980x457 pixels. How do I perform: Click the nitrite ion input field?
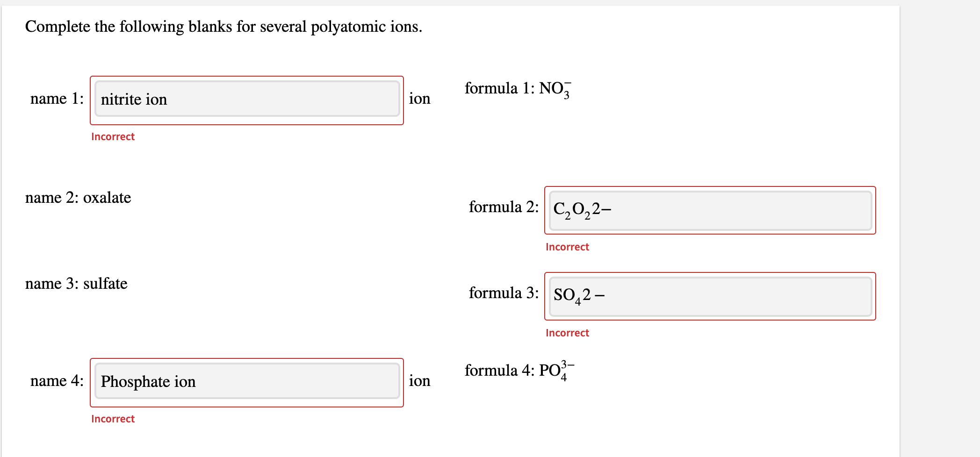(x=246, y=99)
